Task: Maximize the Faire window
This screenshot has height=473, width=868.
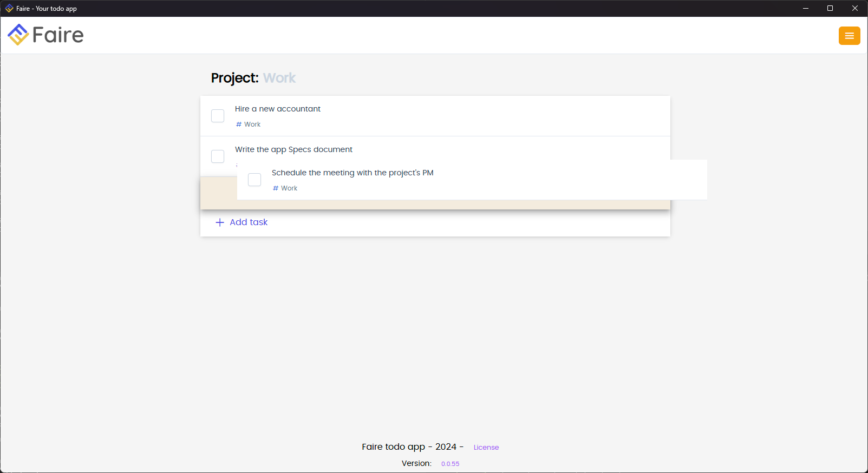Action: (830, 8)
